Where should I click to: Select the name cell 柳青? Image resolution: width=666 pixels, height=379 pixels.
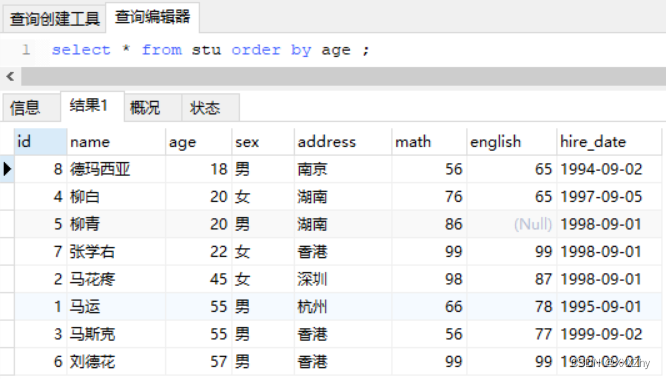[x=116, y=224]
